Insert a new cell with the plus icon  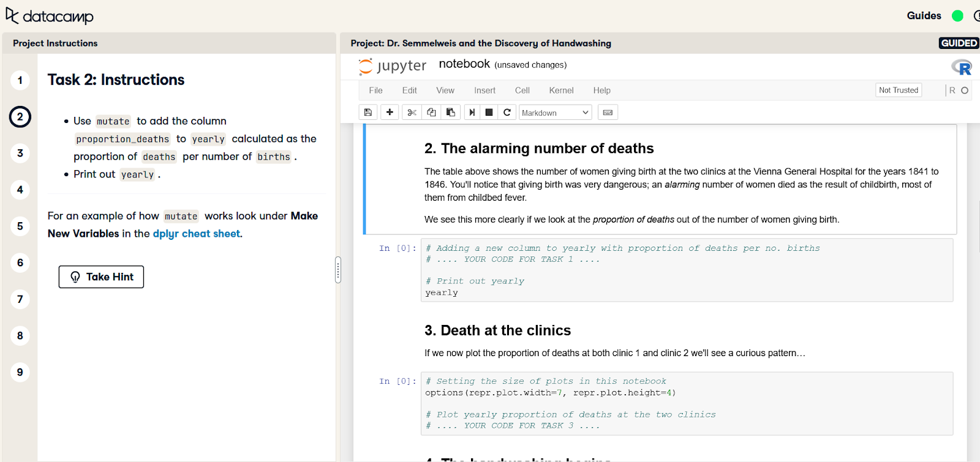[x=390, y=113]
